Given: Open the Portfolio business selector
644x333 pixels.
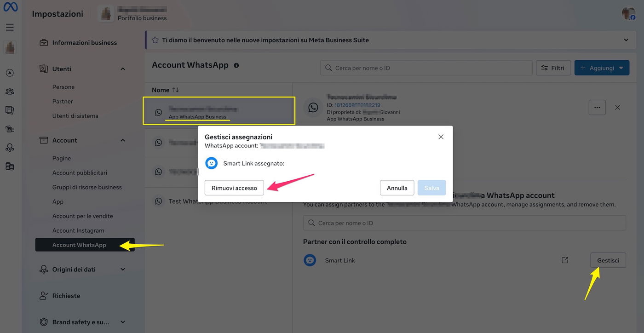Looking at the screenshot, I should pos(133,14).
